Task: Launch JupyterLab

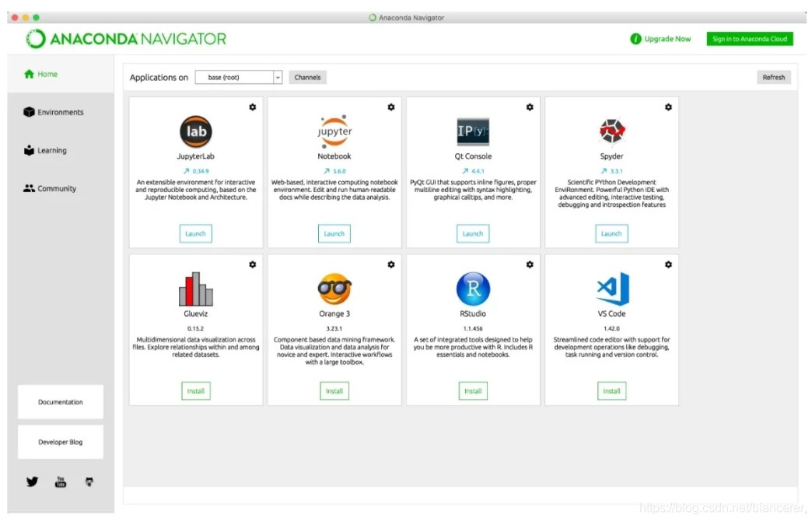Action: click(196, 233)
